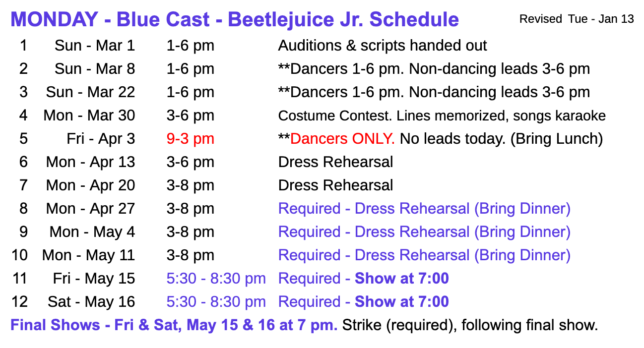Image resolution: width=644 pixels, height=348 pixels.
Task: Select the Costume Contest description line
Action: tap(442, 116)
